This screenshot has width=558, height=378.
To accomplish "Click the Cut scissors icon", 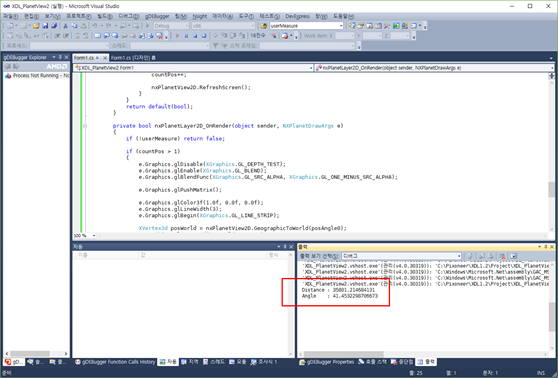I will (x=65, y=26).
